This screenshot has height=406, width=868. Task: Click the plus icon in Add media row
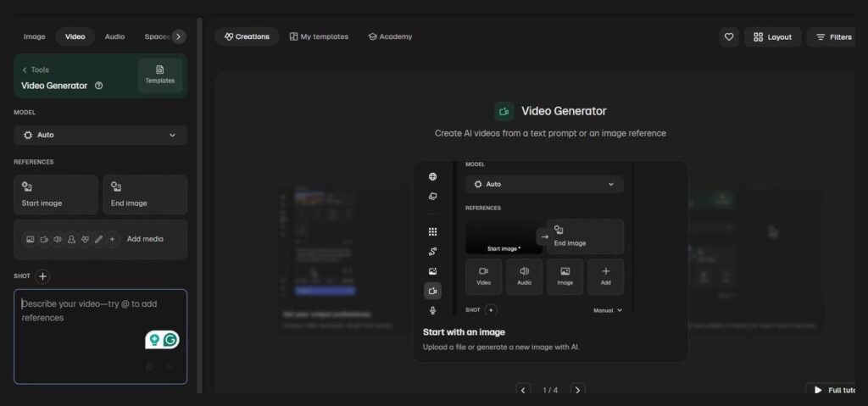click(x=113, y=239)
